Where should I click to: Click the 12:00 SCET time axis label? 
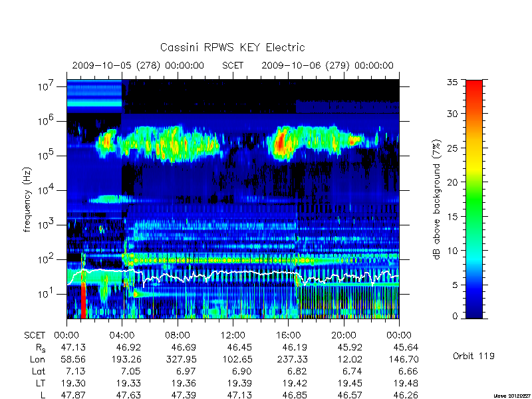(x=233, y=336)
